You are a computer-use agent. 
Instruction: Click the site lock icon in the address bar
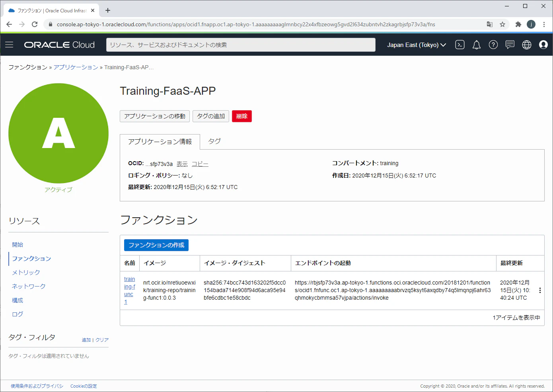(x=50, y=24)
